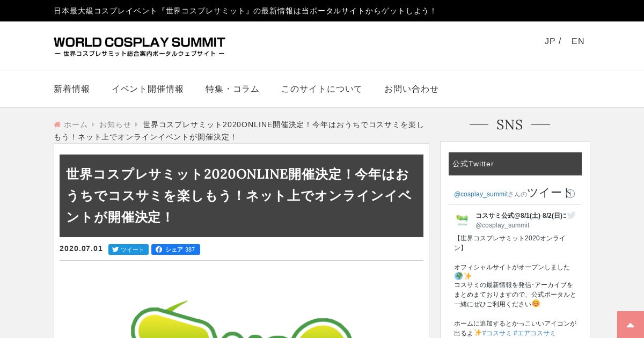The width and height of the screenshot is (644, 338).
Task: Click the お知らせ breadcrumb link
Action: [x=115, y=124]
